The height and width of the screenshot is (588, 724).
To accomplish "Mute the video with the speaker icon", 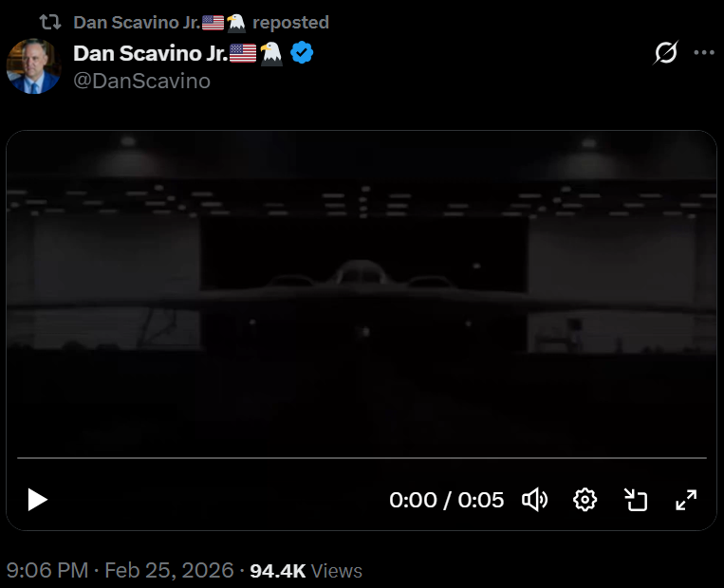I will point(535,500).
